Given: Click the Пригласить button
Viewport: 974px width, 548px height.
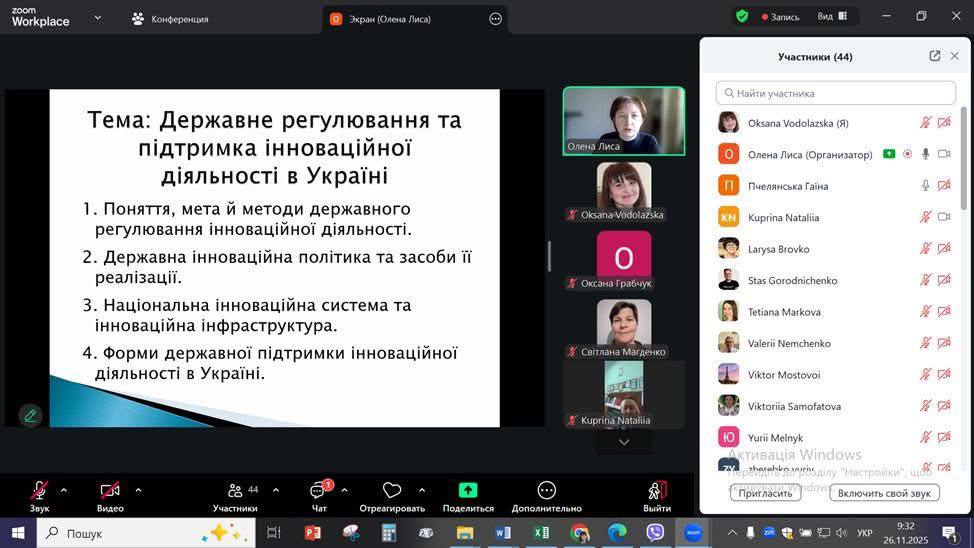Looking at the screenshot, I should click(x=766, y=493).
